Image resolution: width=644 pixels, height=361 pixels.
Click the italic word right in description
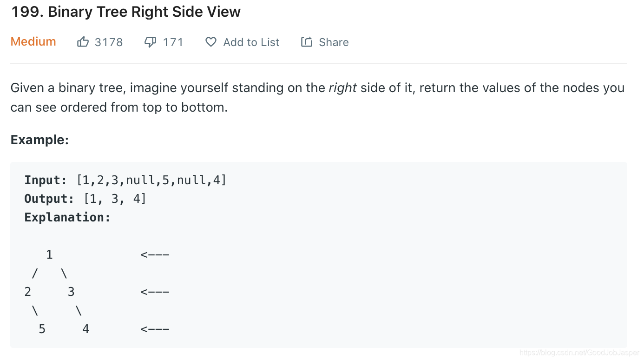point(342,88)
